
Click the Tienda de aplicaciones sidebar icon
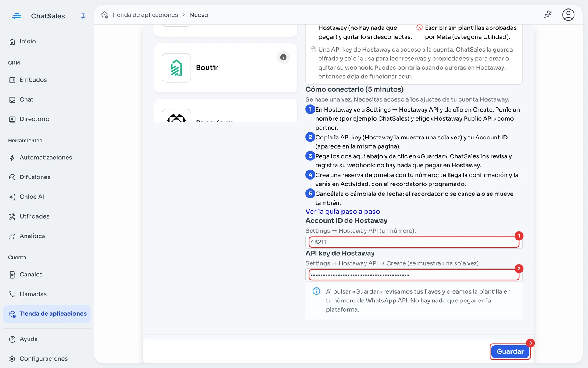click(x=12, y=314)
